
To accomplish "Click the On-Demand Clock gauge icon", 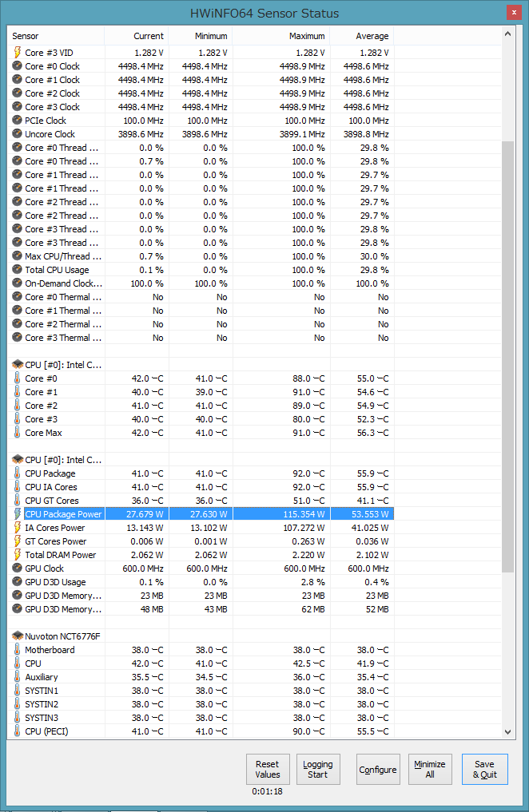I will pos(17,283).
